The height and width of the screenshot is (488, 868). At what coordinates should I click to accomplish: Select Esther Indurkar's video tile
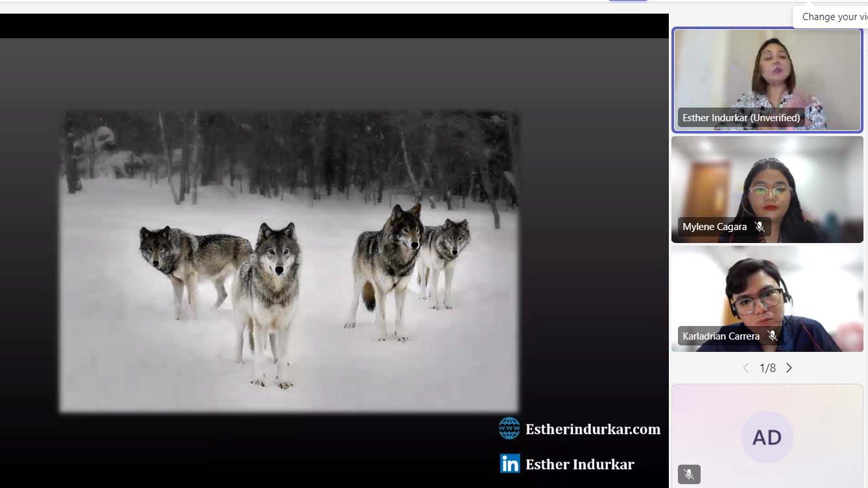pos(767,71)
